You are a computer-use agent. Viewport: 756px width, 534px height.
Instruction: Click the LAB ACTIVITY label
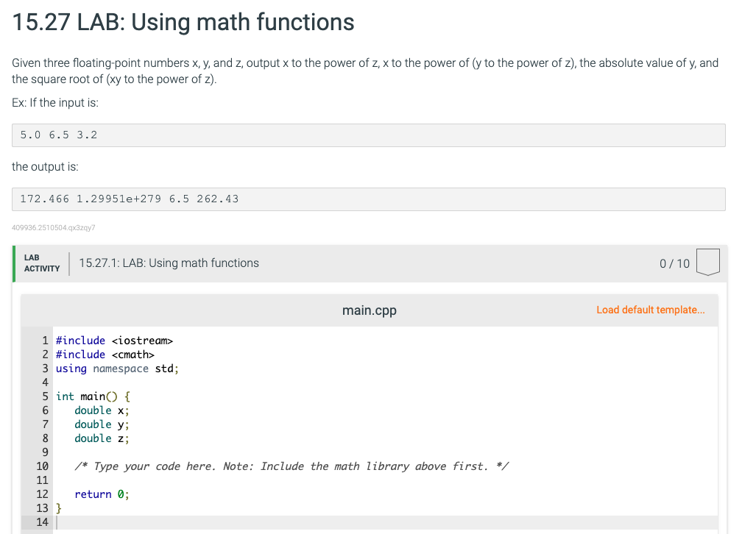[x=41, y=263]
